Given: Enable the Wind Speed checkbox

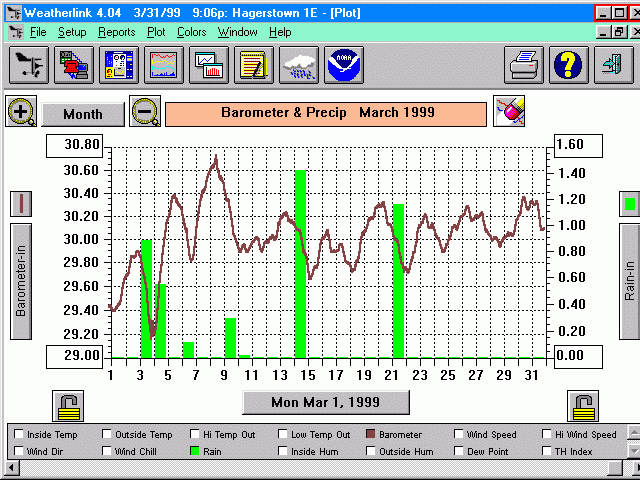Looking at the screenshot, I should (459, 434).
